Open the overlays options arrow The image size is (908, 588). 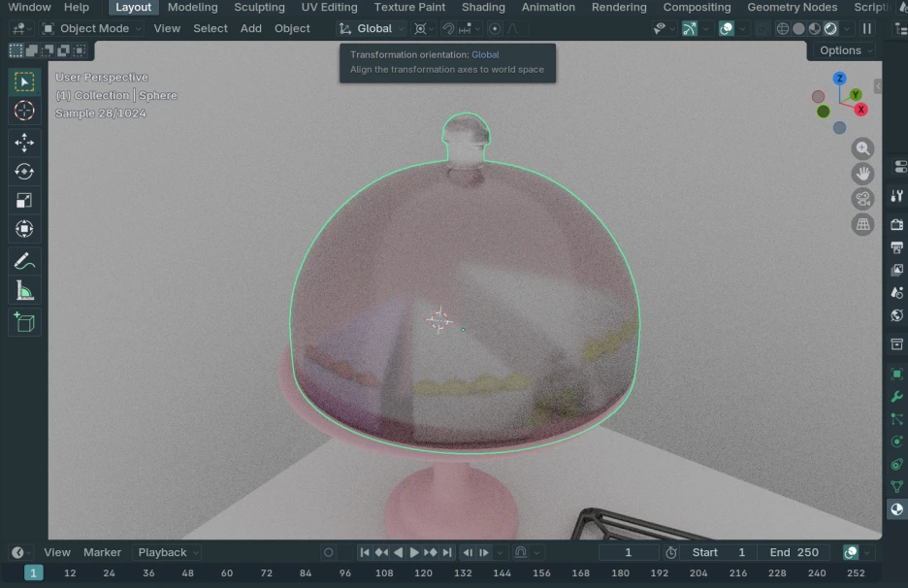click(x=742, y=28)
